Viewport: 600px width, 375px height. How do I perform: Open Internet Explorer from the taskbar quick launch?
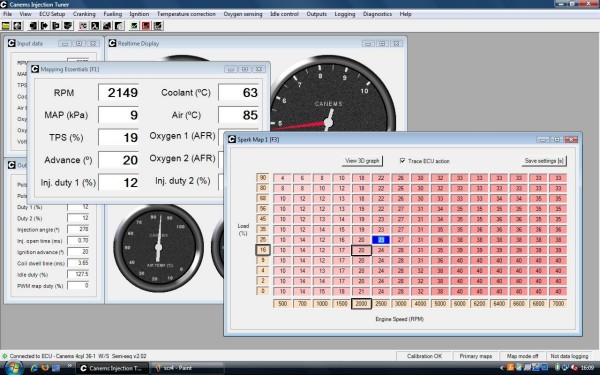[x=34, y=368]
